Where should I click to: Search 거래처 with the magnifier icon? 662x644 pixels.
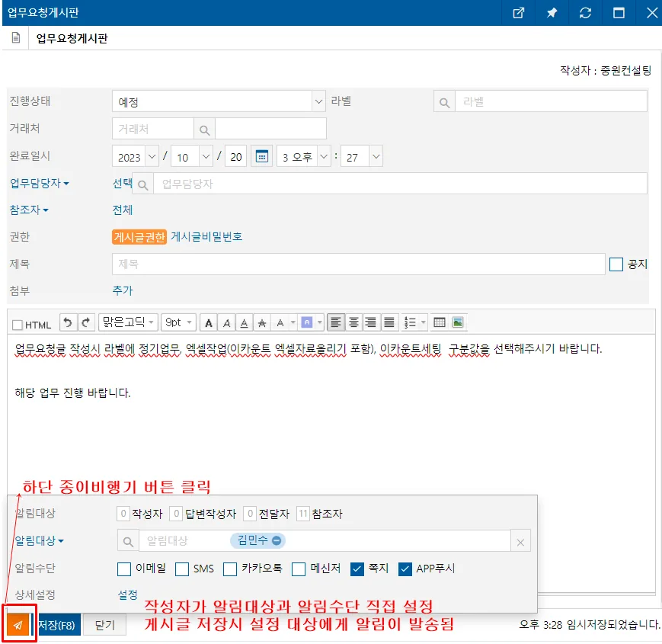(204, 130)
